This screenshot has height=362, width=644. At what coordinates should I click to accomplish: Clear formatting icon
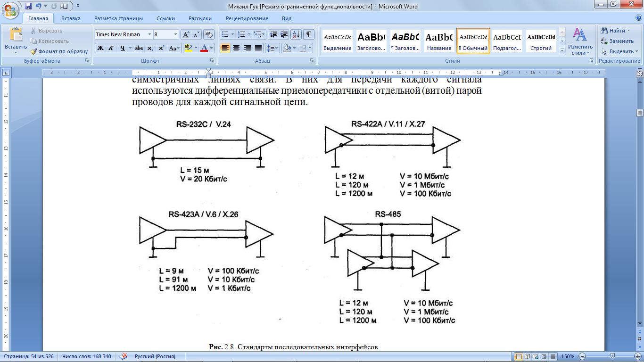click(x=209, y=34)
